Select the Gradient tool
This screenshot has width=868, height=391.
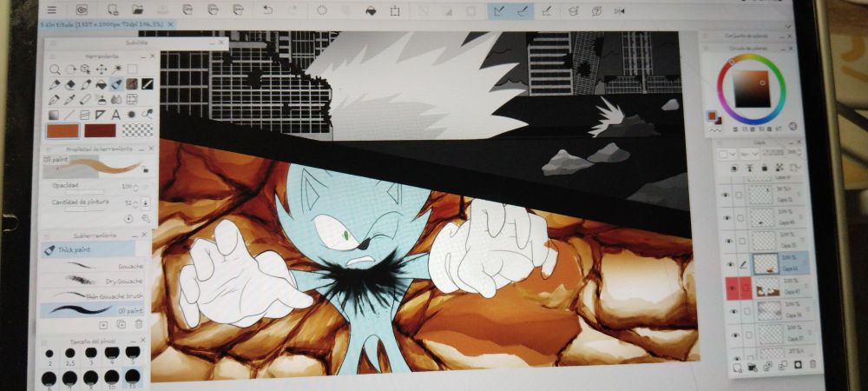pos(54,116)
